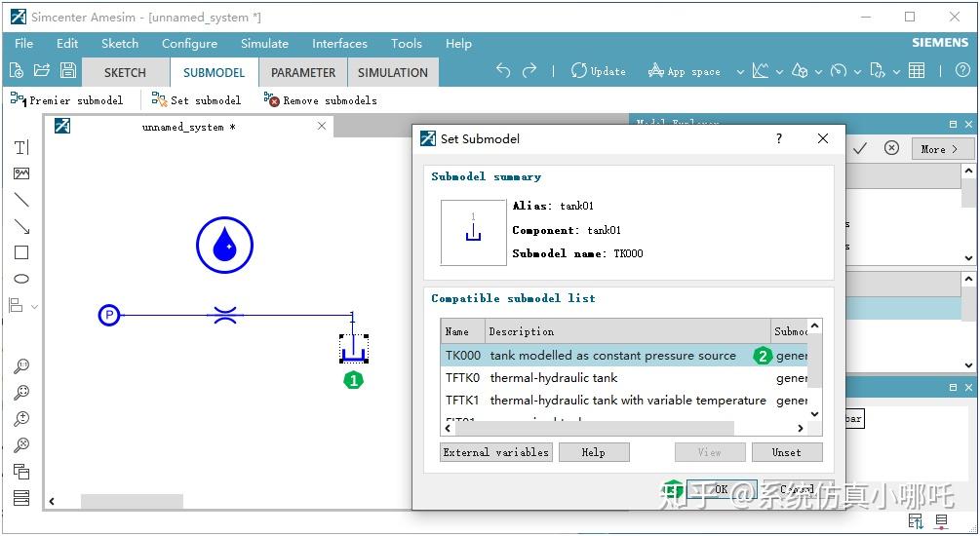Select the orifice restriction component
980x536 pixels.
[225, 315]
